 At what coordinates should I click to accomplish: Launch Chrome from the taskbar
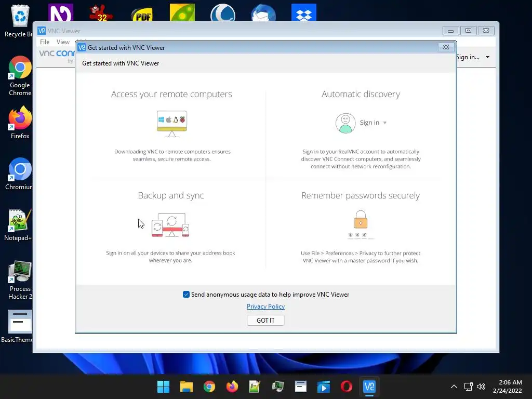pos(209,387)
